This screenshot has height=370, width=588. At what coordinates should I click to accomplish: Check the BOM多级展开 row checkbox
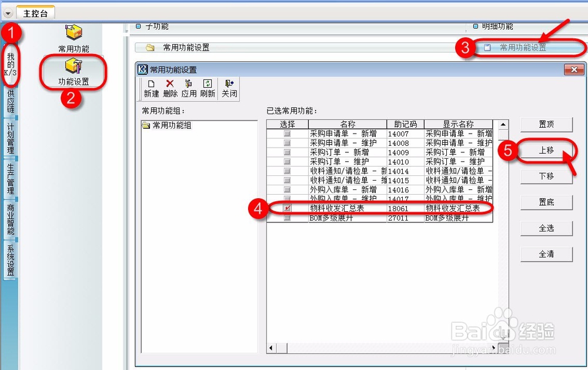(287, 217)
